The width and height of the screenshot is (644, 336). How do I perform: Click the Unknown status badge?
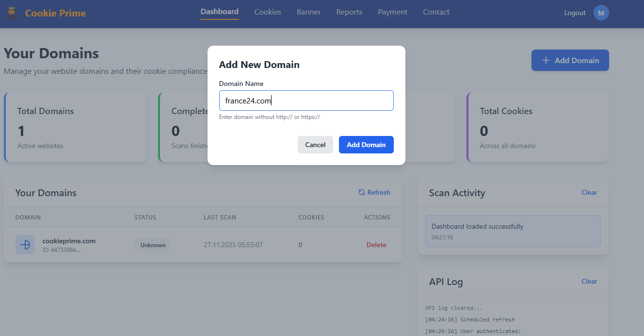pos(153,245)
